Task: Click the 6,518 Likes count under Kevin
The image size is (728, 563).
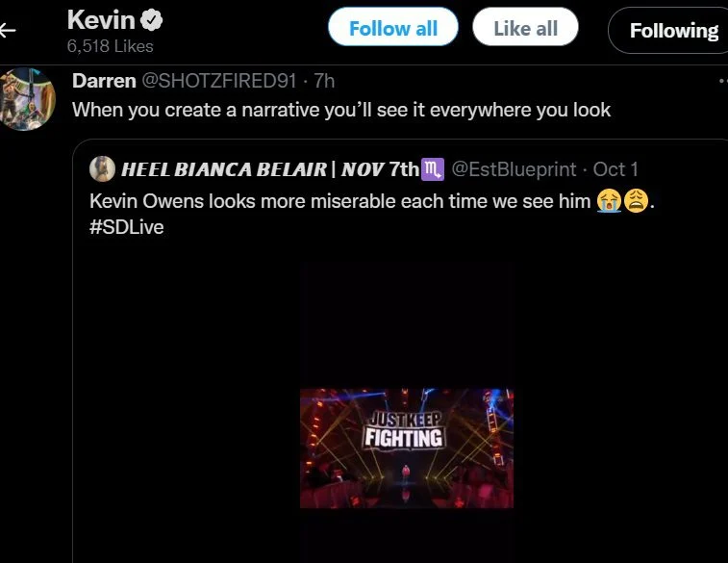Action: click(x=110, y=46)
